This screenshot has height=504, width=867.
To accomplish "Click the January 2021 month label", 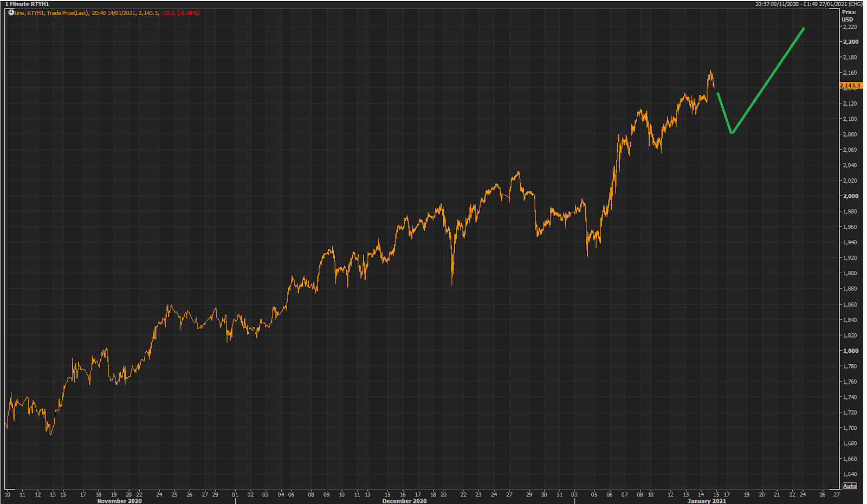I will (707, 501).
